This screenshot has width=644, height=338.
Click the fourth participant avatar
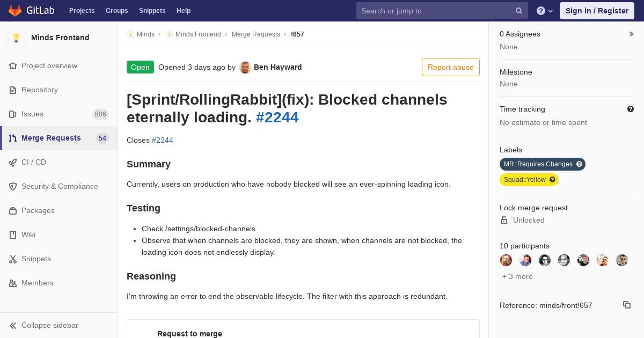564,260
